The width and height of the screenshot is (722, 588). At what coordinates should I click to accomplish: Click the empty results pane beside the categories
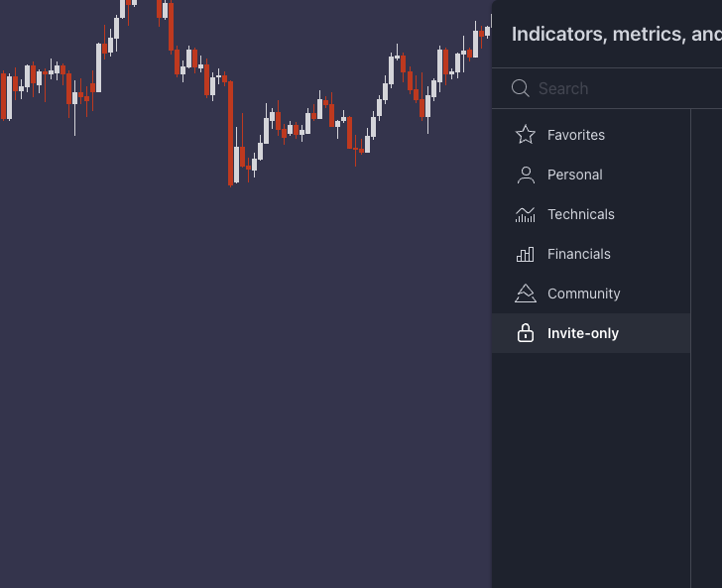point(706,347)
